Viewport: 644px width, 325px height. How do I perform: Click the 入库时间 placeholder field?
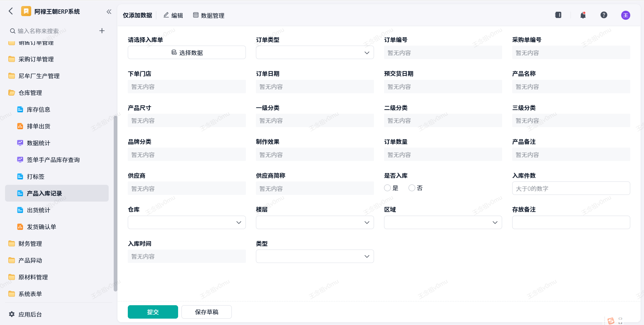[187, 256]
